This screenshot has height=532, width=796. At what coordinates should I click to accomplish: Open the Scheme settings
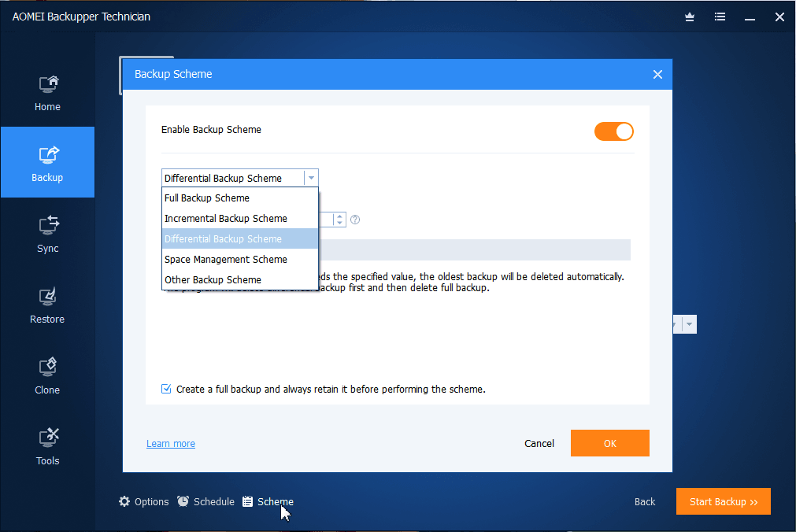(268, 501)
